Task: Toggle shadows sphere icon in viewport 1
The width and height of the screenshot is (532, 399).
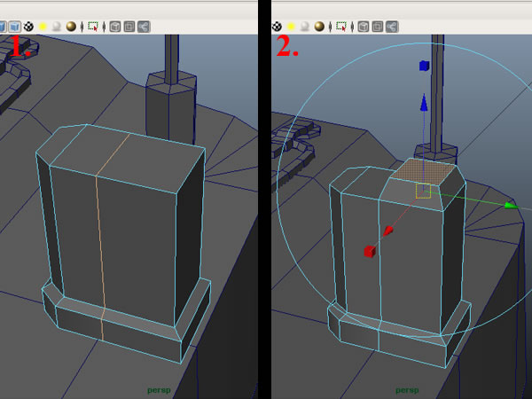Action: tap(57, 27)
